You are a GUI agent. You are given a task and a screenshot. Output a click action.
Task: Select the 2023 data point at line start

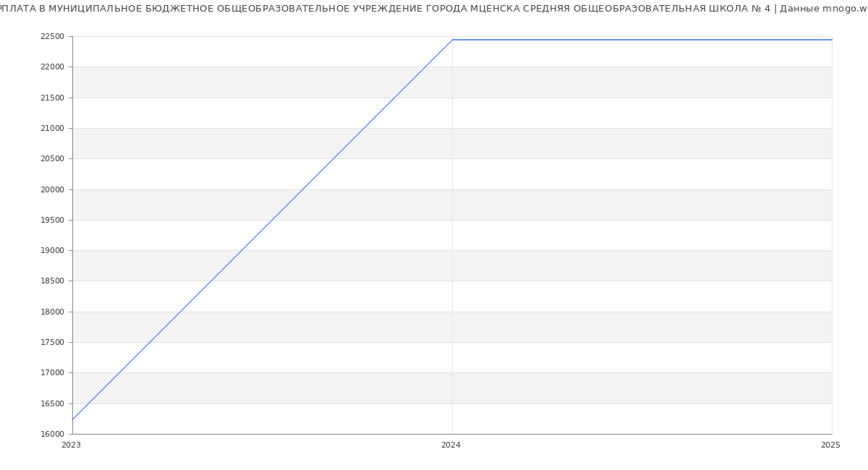[x=72, y=419]
